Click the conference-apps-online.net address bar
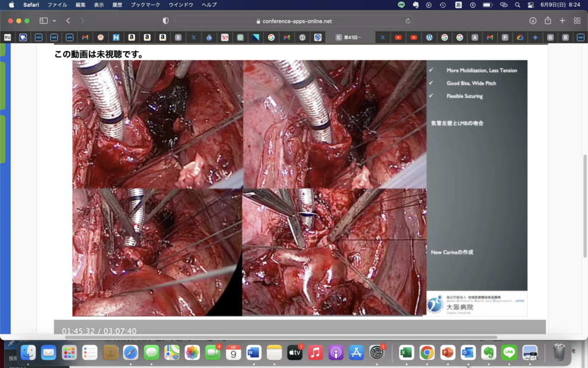588x368 pixels. [293, 21]
